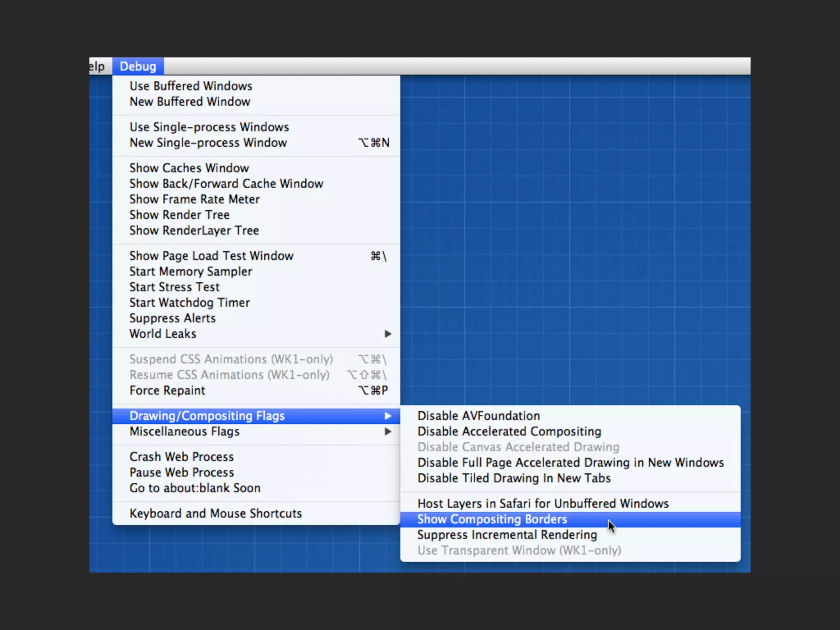This screenshot has height=630, width=840.
Task: Click Disable Tiled Drawing In New Tabs
Action: point(514,478)
